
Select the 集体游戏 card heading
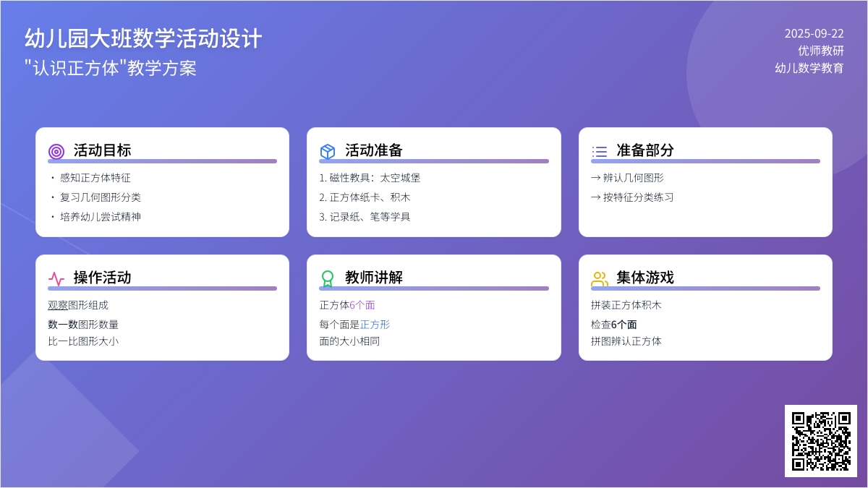[x=644, y=278]
